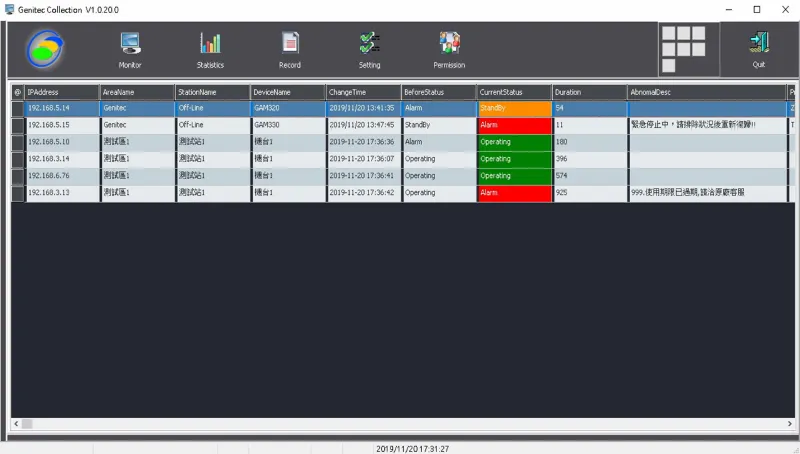
Task: Click the Genitec round logo
Action: pyautogui.click(x=45, y=49)
